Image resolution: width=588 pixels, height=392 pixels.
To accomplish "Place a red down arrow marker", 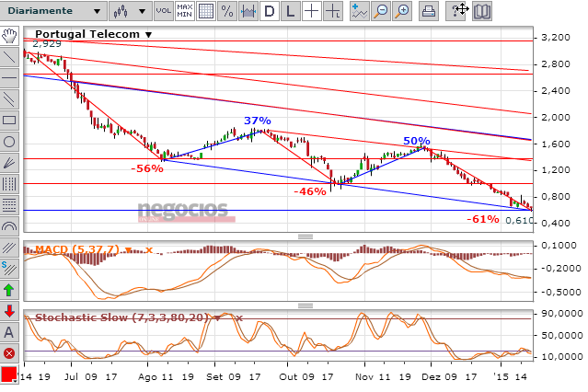I will [x=9, y=311].
